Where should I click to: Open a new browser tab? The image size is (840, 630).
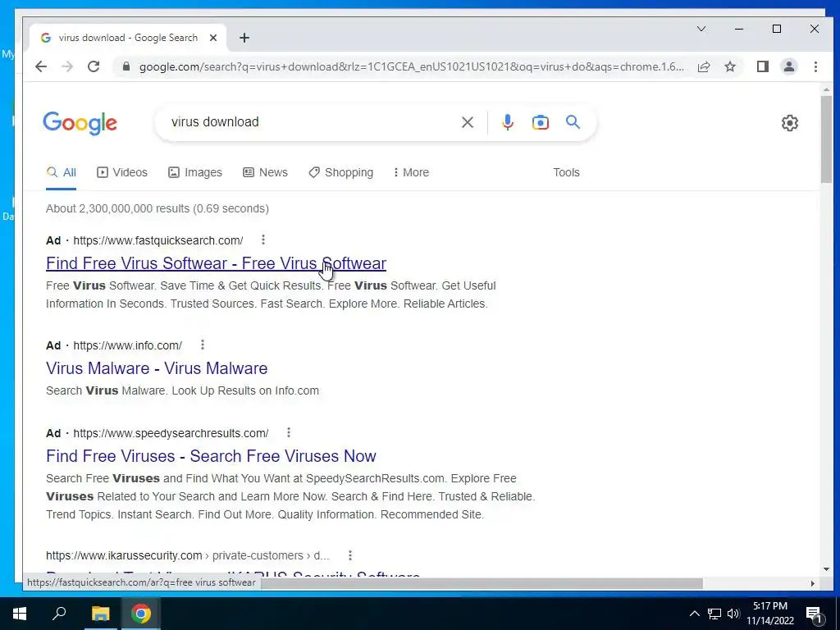pos(244,38)
